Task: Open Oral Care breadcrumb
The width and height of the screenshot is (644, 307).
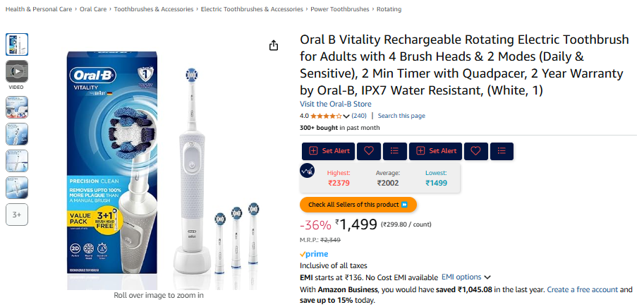Action: 93,9
